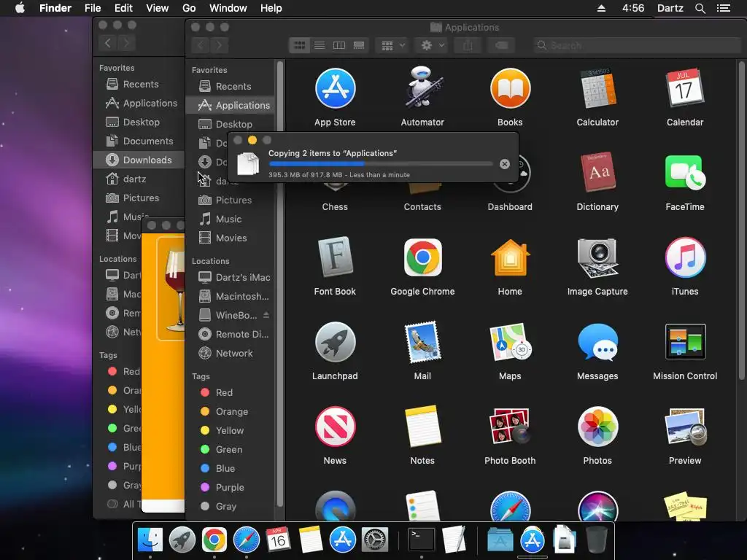Viewport: 747px width, 560px height.
Task: Select Music in the front sidebar
Action: point(230,219)
